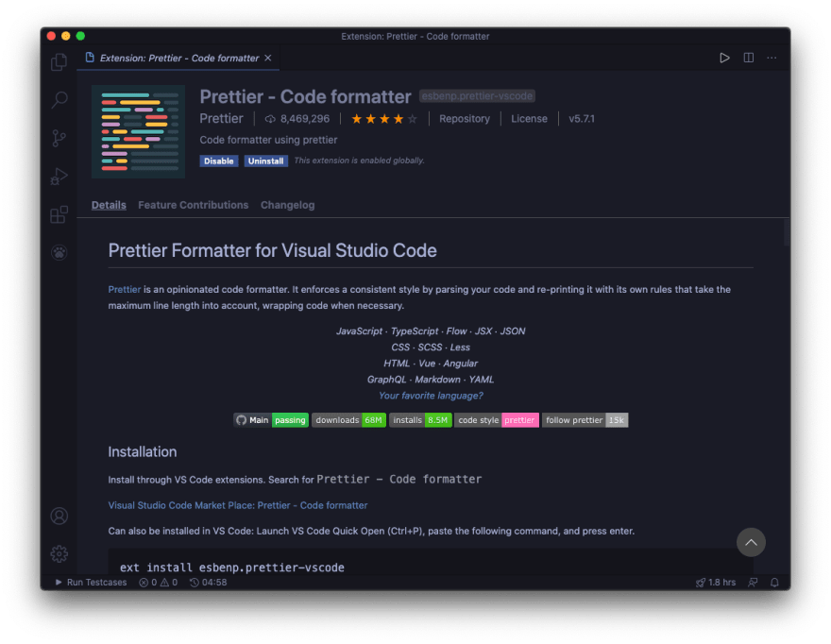This screenshot has height=644, width=831.
Task: Click the Prettier publisher name
Action: click(222, 119)
